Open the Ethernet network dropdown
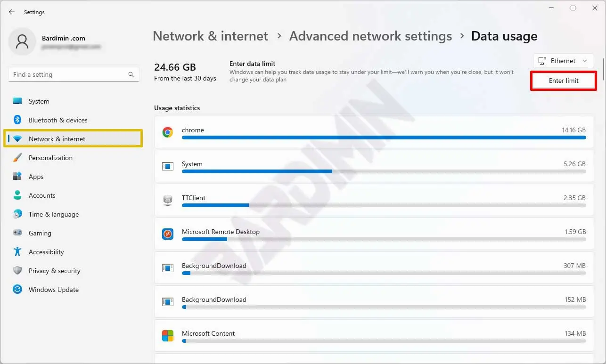The height and width of the screenshot is (364, 606). (x=563, y=61)
